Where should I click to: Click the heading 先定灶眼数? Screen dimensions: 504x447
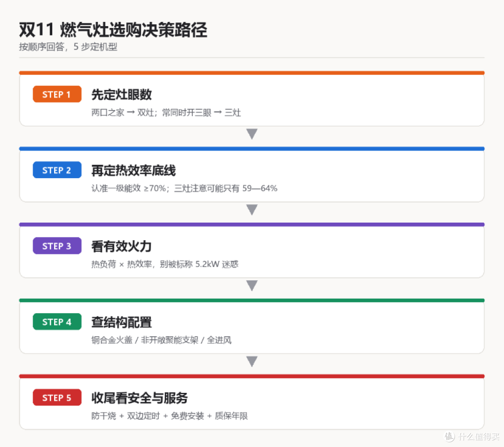point(121,94)
